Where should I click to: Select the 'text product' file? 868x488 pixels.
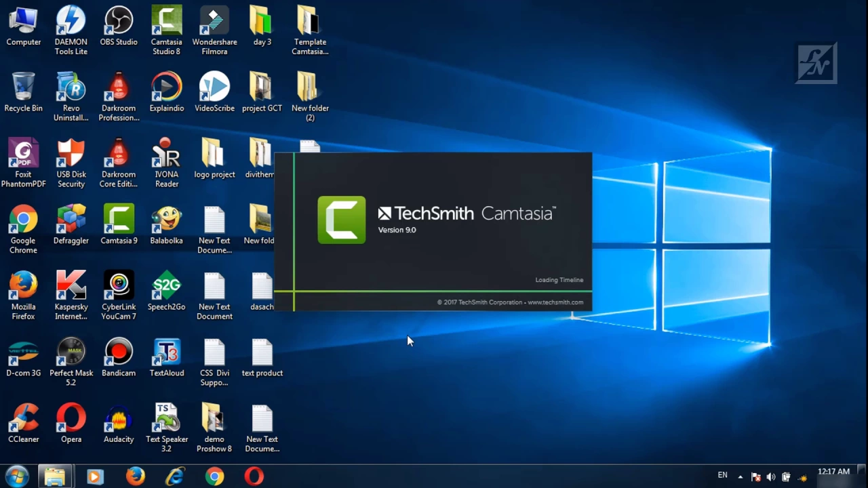pos(262,358)
